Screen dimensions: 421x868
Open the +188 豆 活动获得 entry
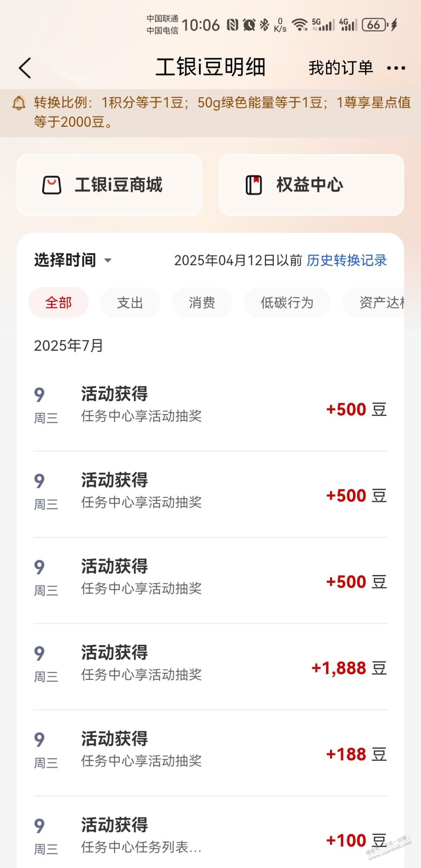pos(210,754)
